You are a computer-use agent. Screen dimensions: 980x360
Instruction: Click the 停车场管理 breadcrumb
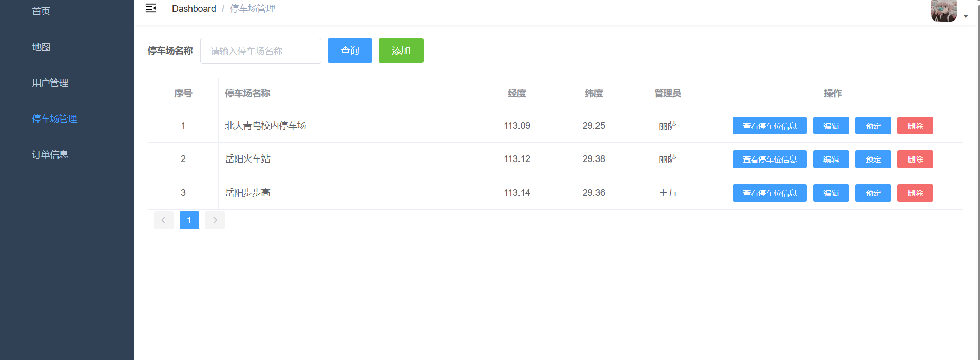tap(252, 9)
